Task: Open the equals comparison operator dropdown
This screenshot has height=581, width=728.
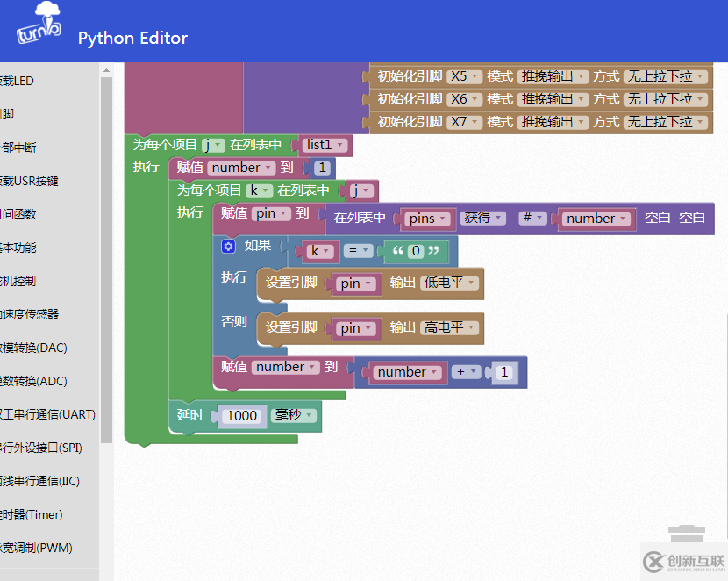Action: pyautogui.click(x=357, y=251)
